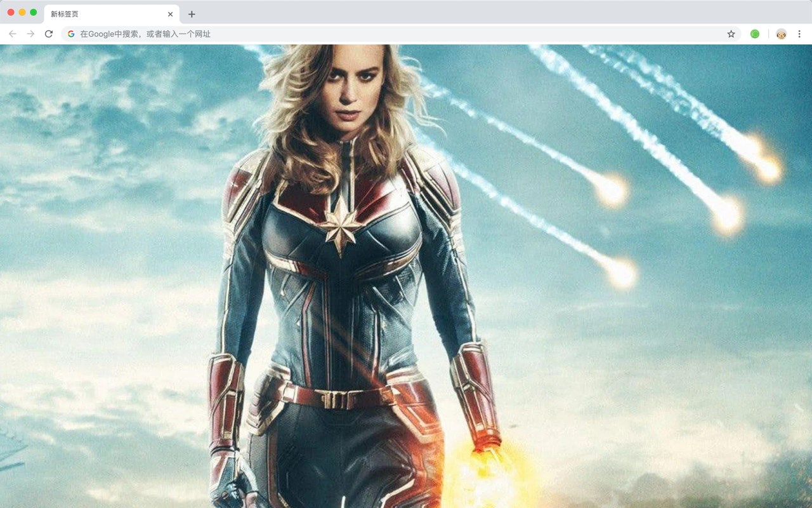Image resolution: width=812 pixels, height=508 pixels.
Task: Open the Chrome three-dot menu
Action: pyautogui.click(x=799, y=34)
